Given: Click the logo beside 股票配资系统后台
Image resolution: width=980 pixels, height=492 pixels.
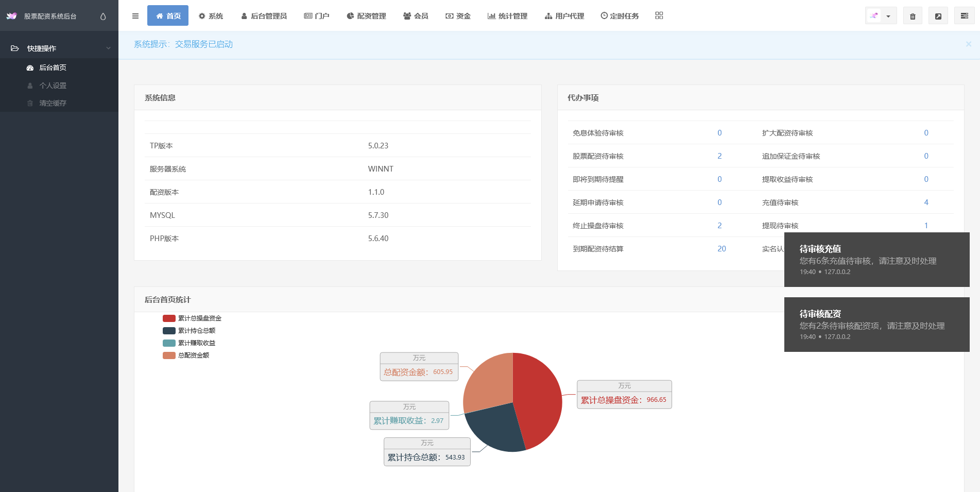Looking at the screenshot, I should [x=11, y=16].
